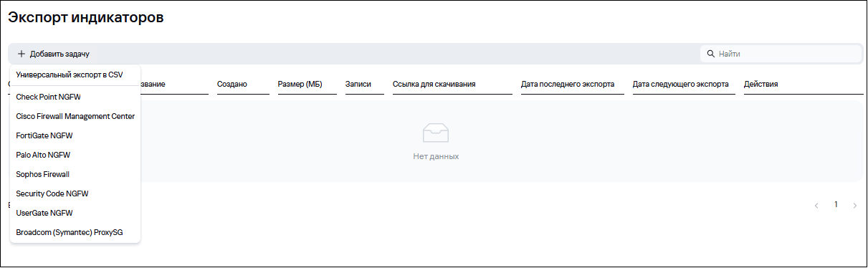Go to next page arrow
This screenshot has height=268, width=868.
[x=854, y=206]
